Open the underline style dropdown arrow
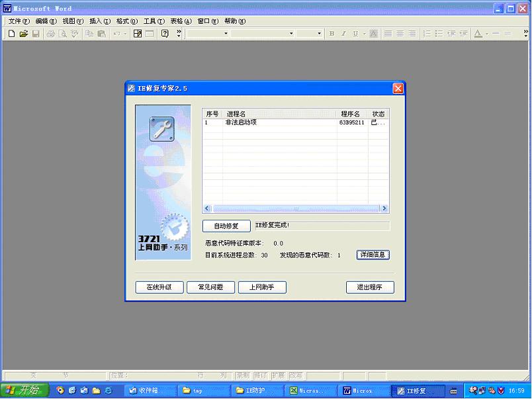 point(364,34)
